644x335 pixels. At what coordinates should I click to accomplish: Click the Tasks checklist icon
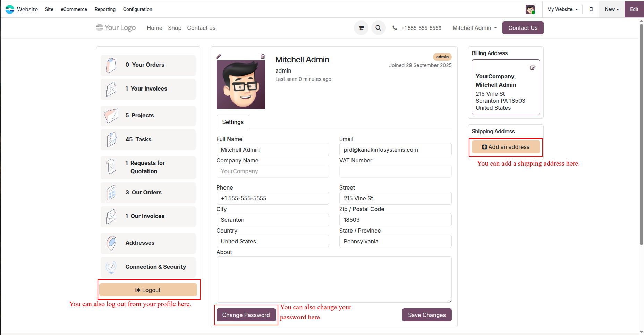coord(112,140)
